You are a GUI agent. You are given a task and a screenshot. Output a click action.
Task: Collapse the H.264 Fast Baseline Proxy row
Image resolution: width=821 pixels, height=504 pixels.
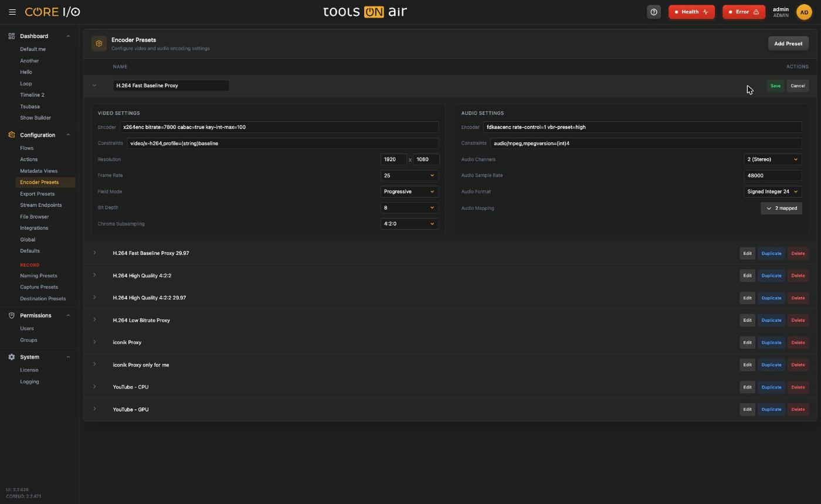coord(94,86)
